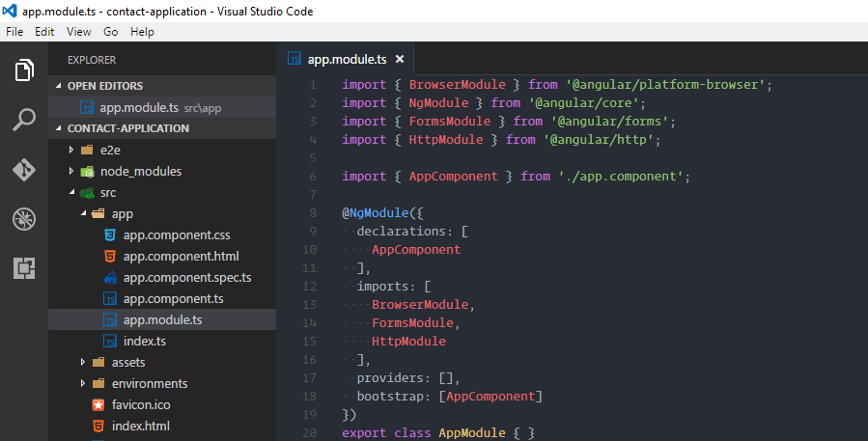Click line number 8 in the gutter

click(313, 212)
